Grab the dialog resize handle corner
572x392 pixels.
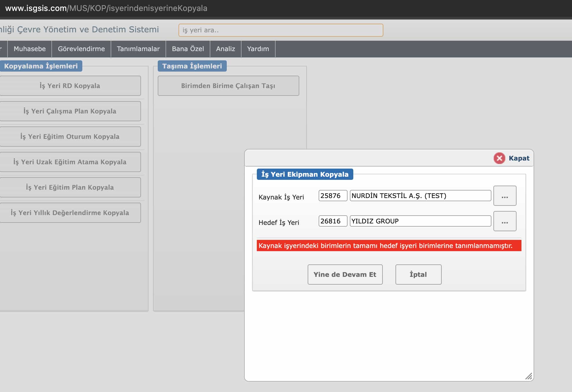coord(529,376)
